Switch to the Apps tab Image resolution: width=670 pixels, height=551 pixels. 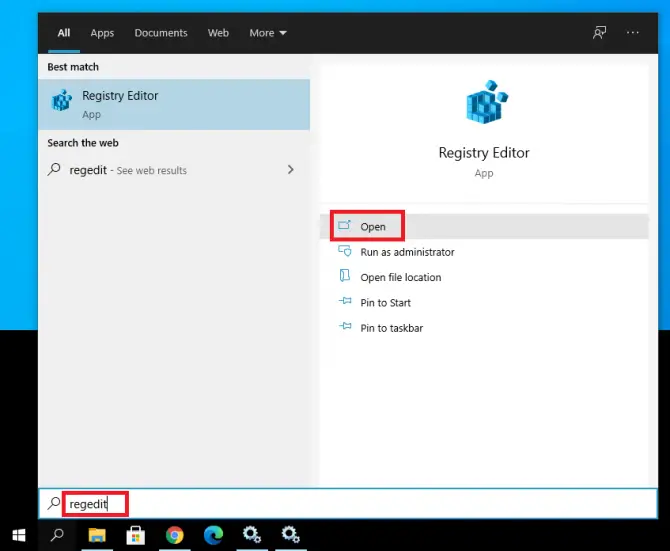tap(102, 33)
